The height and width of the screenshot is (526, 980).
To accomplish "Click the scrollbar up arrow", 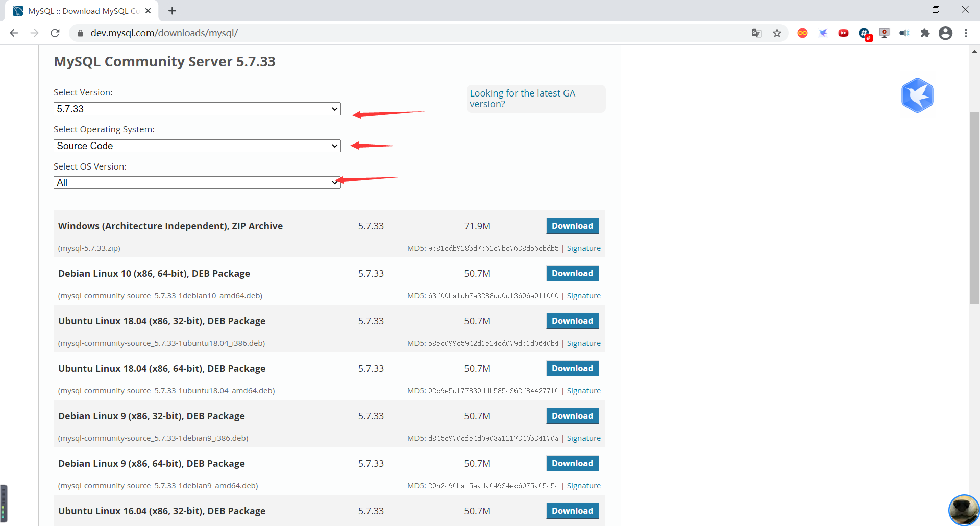I will tap(974, 51).
